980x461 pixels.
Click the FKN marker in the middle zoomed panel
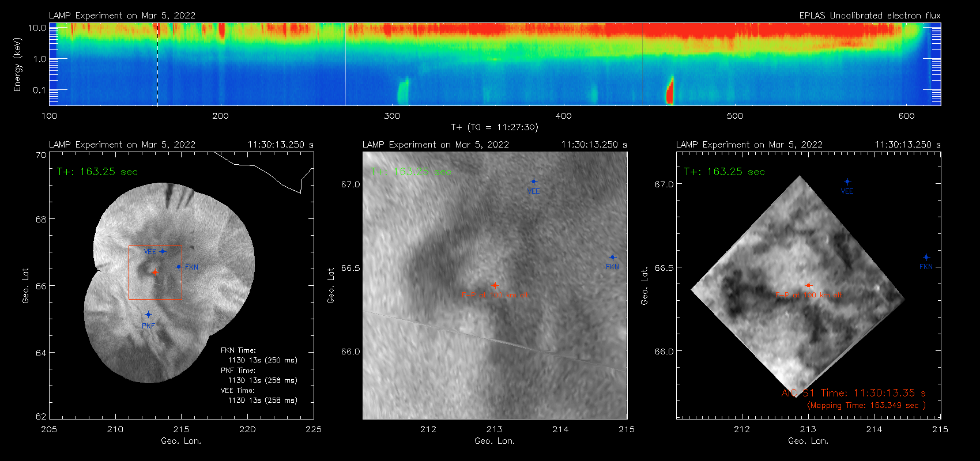(x=613, y=257)
